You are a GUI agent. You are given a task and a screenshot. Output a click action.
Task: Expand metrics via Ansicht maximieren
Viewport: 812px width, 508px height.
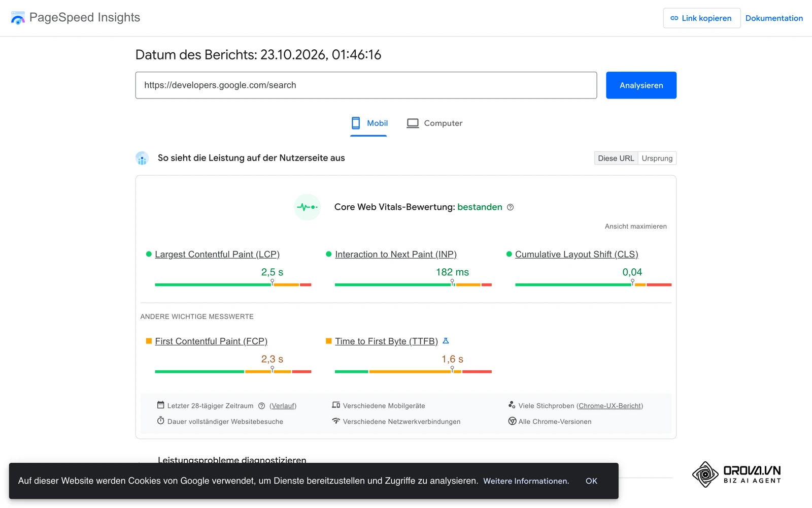[636, 227]
